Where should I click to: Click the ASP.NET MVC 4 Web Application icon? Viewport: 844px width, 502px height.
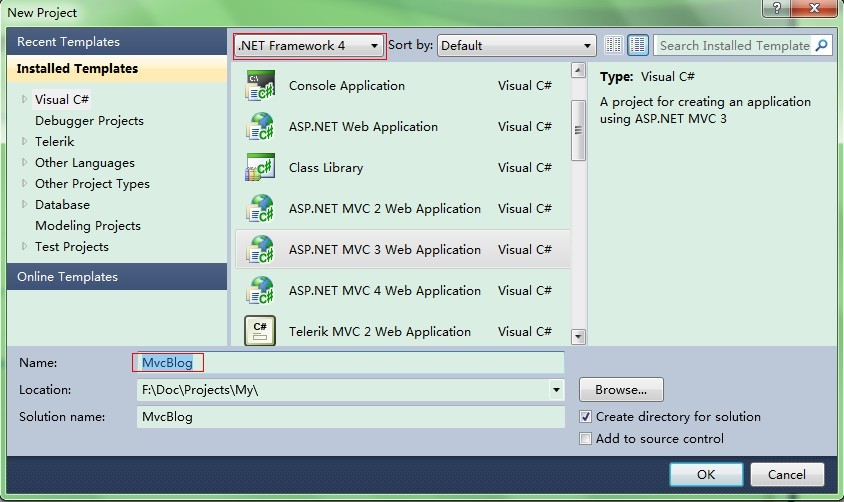click(261, 291)
